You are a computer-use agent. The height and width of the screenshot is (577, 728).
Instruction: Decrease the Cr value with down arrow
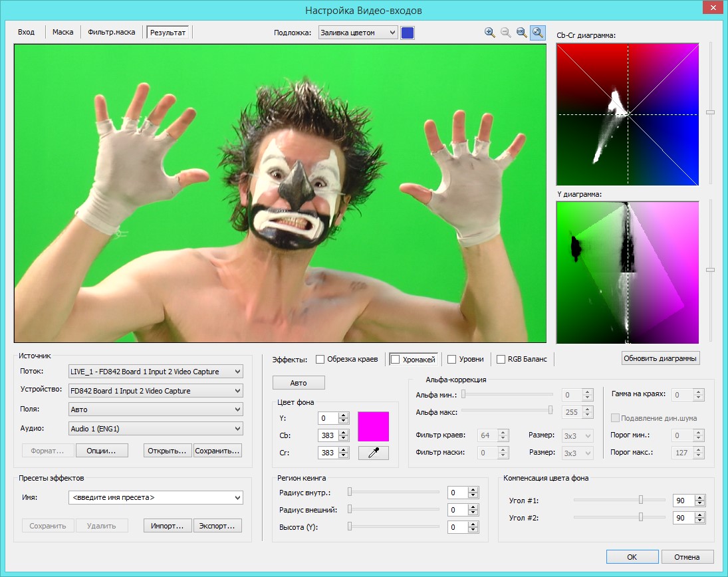pos(344,455)
